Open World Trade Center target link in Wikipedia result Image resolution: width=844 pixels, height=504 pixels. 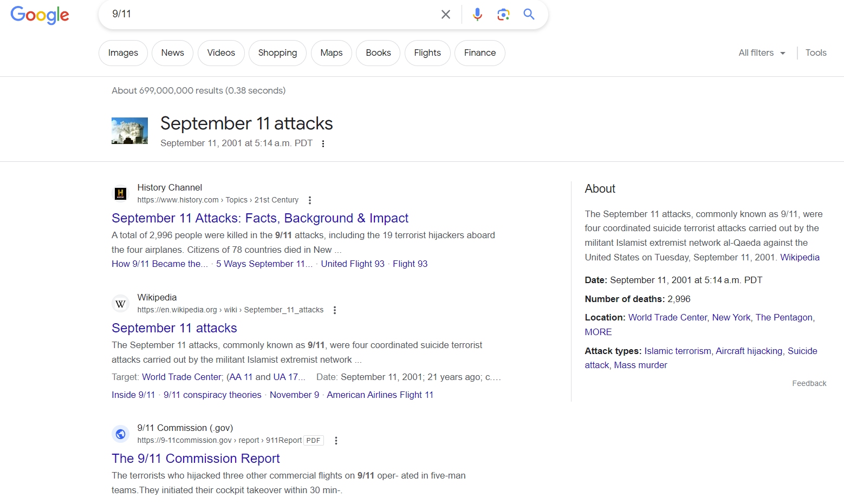pyautogui.click(x=182, y=377)
